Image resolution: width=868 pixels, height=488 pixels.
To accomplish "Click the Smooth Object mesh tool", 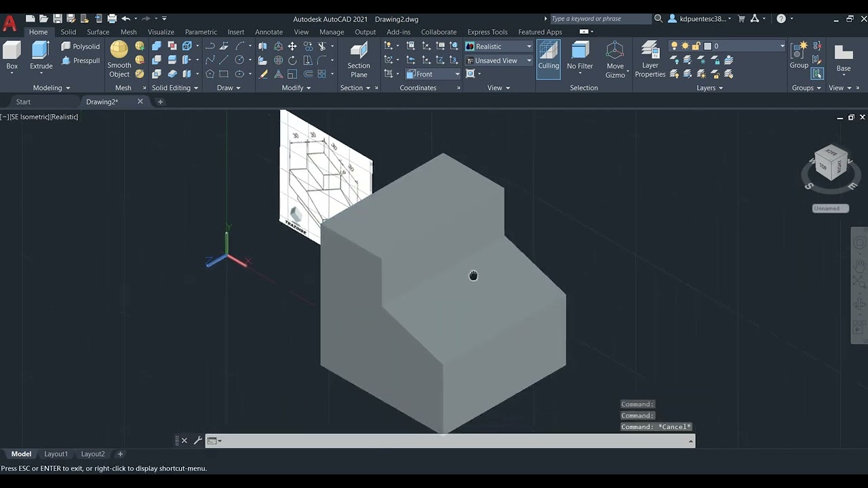I will click(x=119, y=60).
